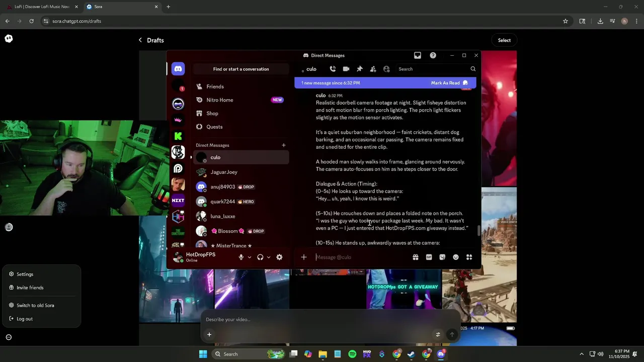Choose Invite friends in Sora menu
This screenshot has height=362, width=644.
41,288
